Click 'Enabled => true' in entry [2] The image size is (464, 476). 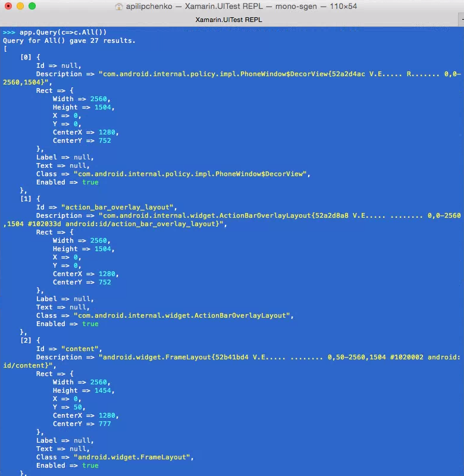click(x=67, y=465)
